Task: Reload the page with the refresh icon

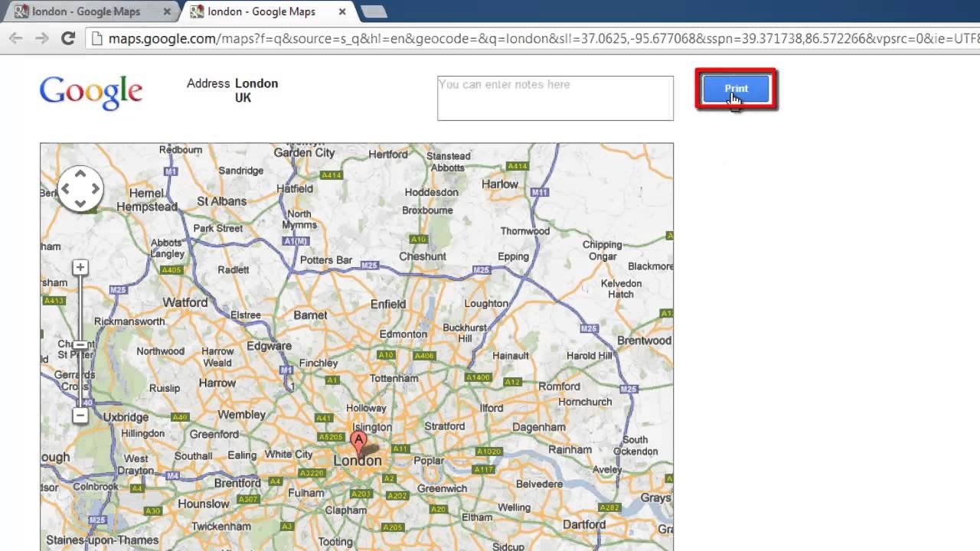Action: click(68, 38)
